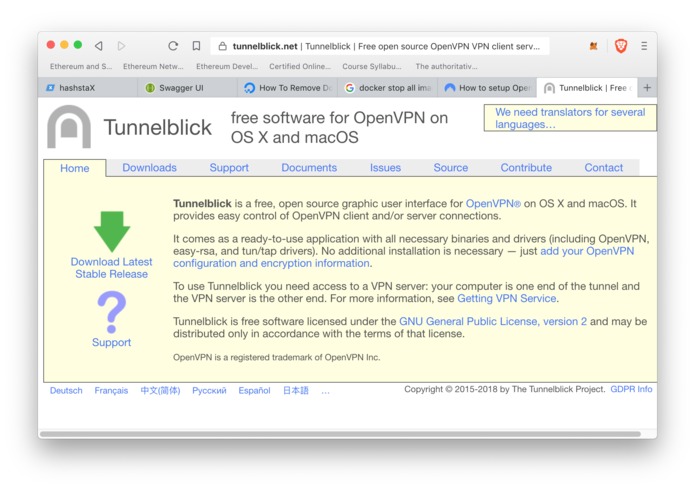Open the Contact navigation tab
Viewport: 695px width, 494px height.
point(604,167)
